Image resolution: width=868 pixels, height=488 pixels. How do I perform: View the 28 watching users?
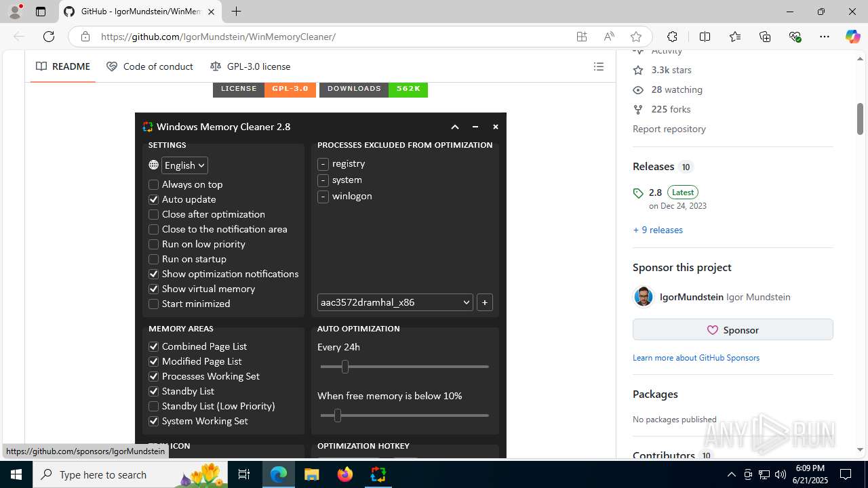[667, 89]
